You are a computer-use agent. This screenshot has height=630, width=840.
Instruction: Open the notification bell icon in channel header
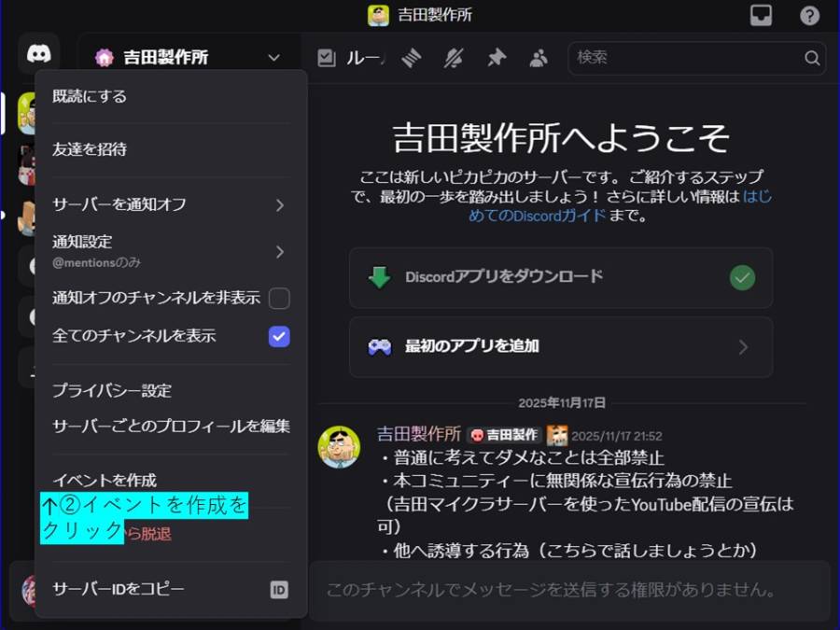click(454, 57)
